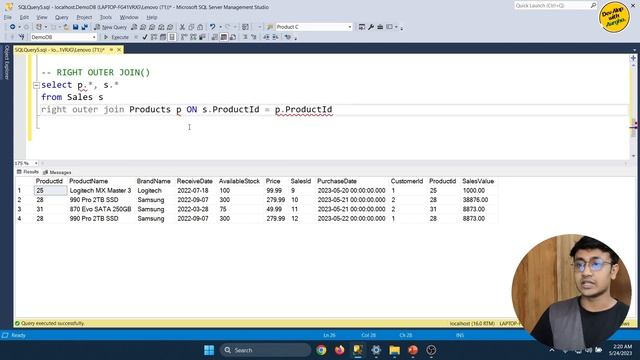This screenshot has width=640, height=360.
Task: Click the navigate Back circle icon
Action: 13,27
